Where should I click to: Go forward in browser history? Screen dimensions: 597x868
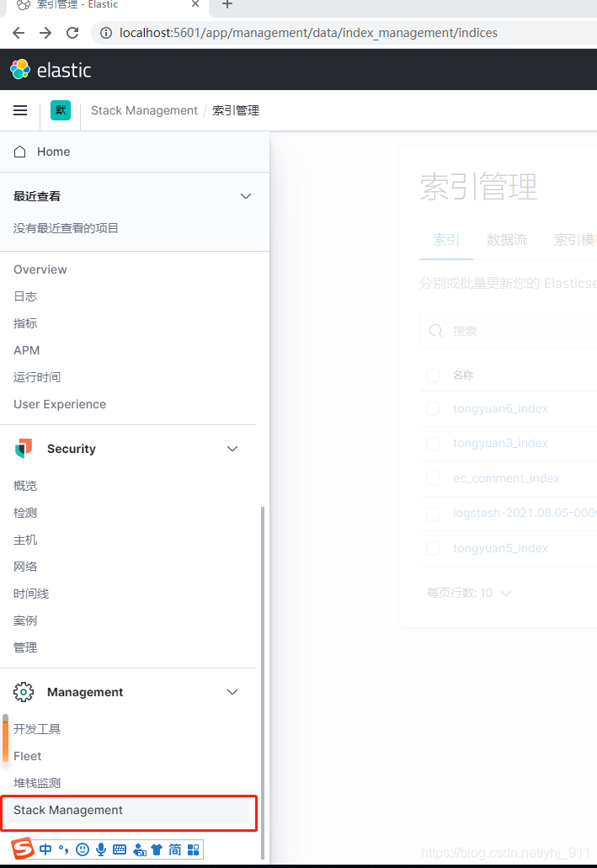45,33
